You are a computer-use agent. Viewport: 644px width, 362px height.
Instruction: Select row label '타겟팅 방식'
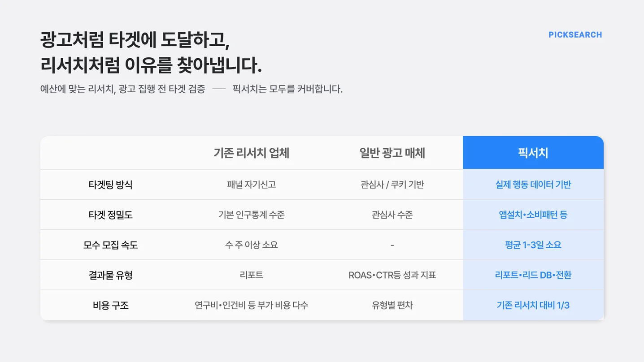[110, 185]
